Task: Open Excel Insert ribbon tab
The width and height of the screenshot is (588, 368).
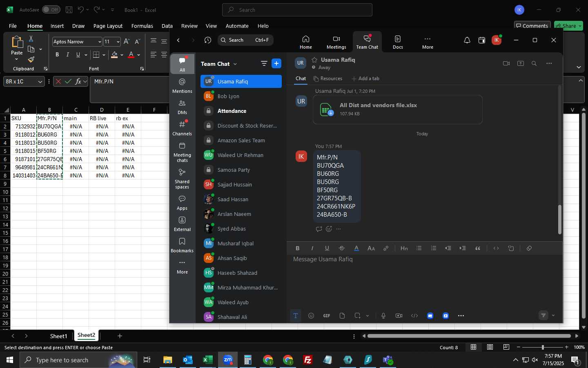Action: (57, 26)
